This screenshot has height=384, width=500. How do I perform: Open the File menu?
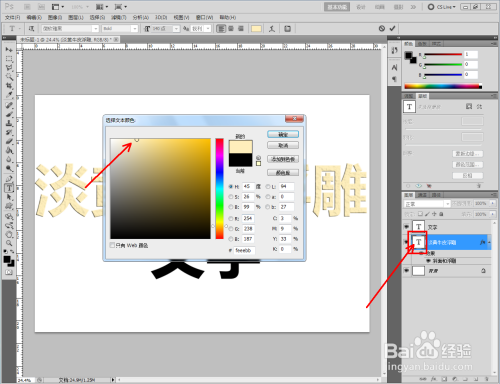point(13,17)
